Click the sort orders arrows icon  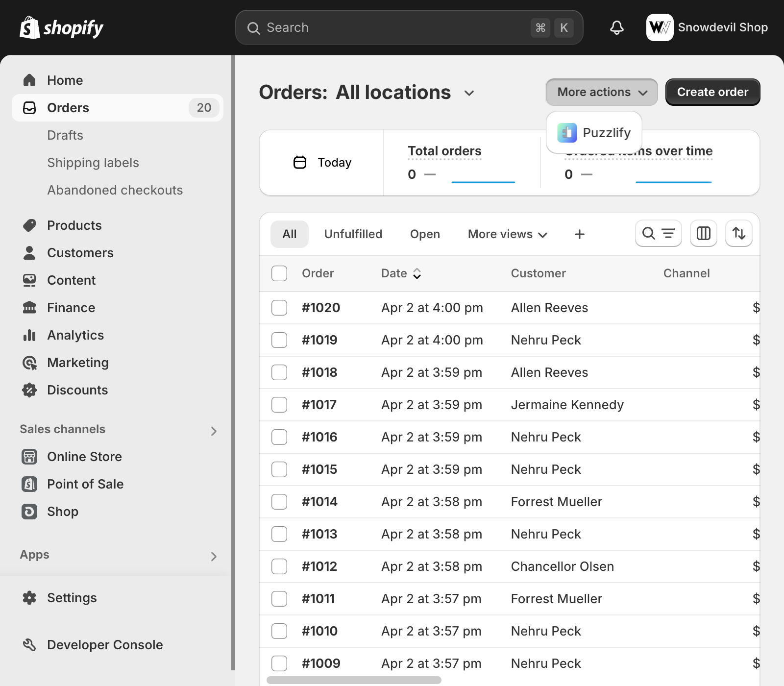coord(738,234)
